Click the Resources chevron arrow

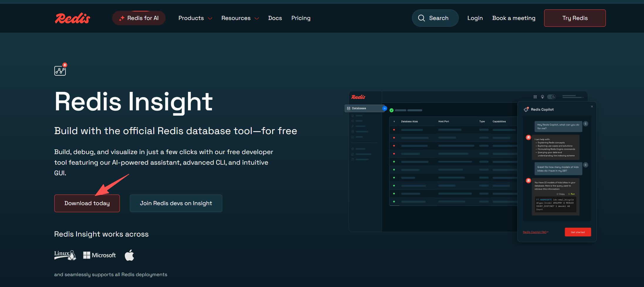[257, 18]
